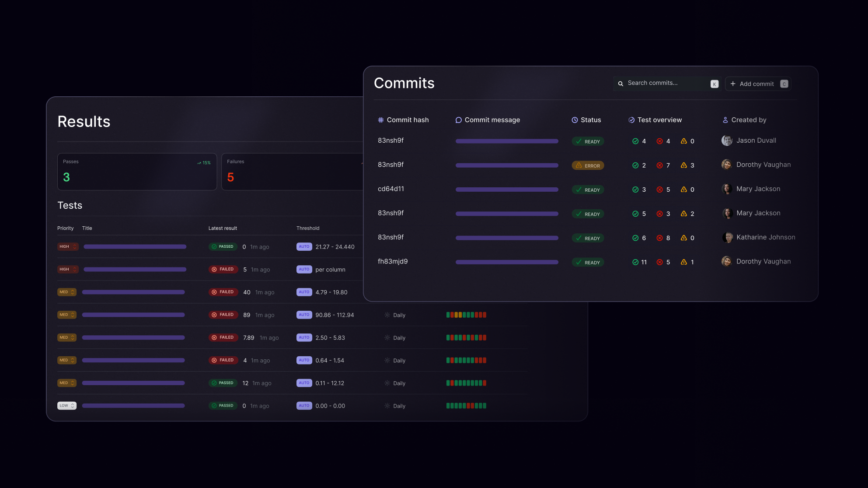Toggle the AUTO threshold tag for 21.27 - 24.440
868x488 pixels.
[x=304, y=246]
